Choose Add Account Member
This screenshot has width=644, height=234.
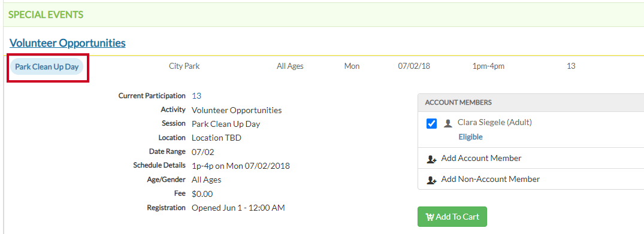click(x=482, y=158)
